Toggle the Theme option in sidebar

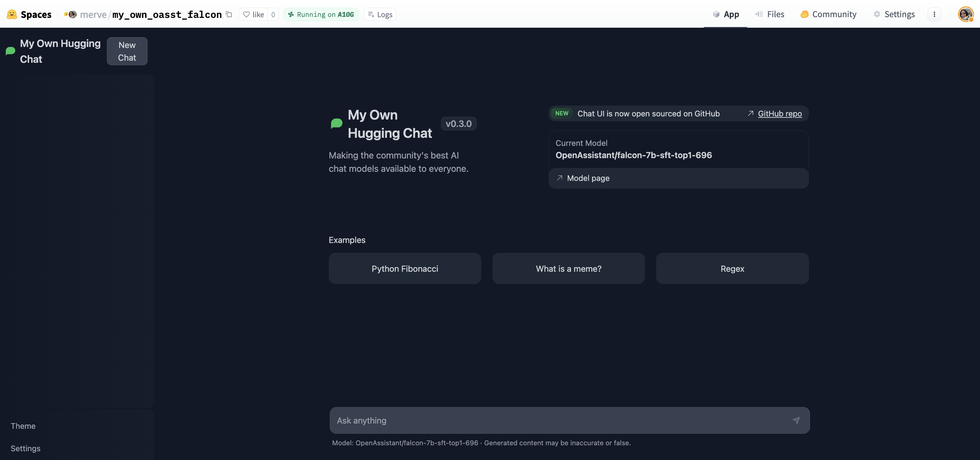point(23,426)
